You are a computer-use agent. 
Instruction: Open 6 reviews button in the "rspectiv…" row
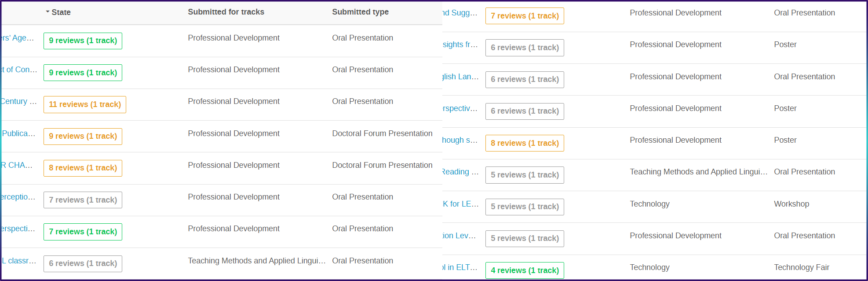click(525, 111)
